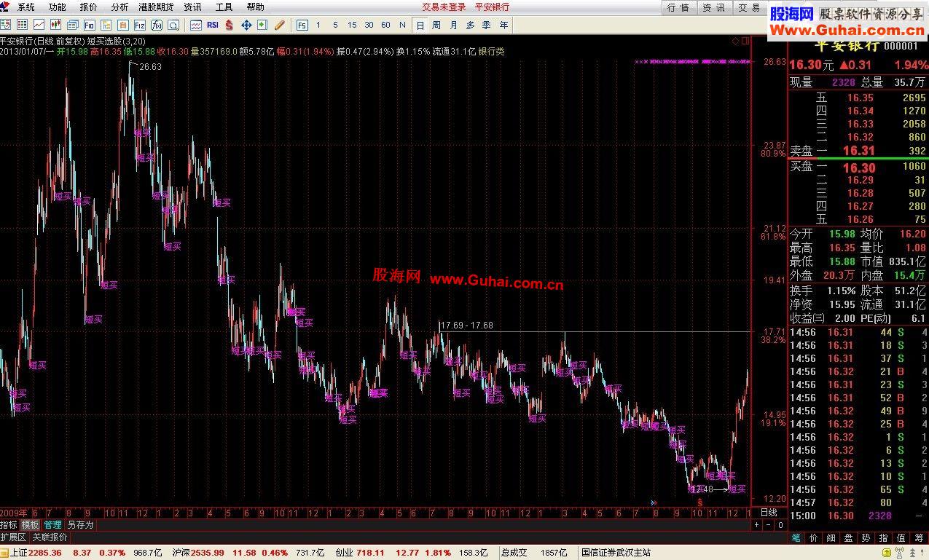
Task: Select the 月 monthly period
Action: (x=454, y=25)
